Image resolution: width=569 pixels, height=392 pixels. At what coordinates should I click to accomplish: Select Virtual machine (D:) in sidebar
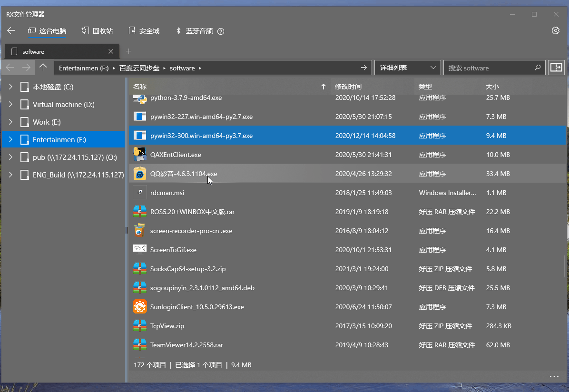coord(63,104)
